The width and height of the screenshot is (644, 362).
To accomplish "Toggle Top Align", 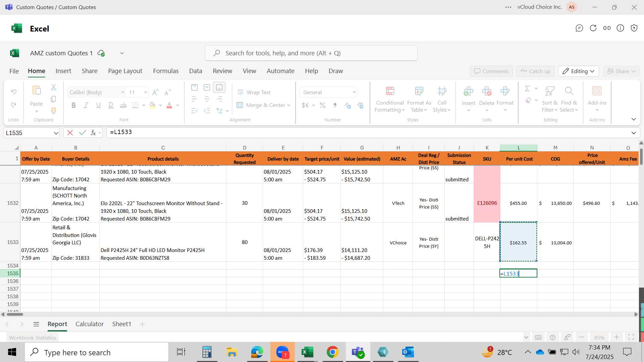I will coord(194,87).
